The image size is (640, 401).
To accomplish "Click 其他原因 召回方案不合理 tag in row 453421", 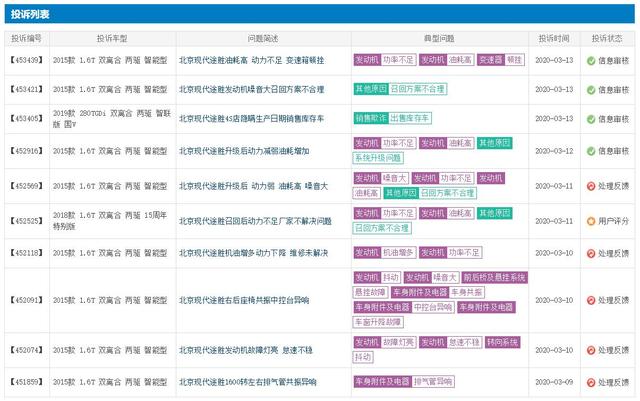I will coord(400,89).
